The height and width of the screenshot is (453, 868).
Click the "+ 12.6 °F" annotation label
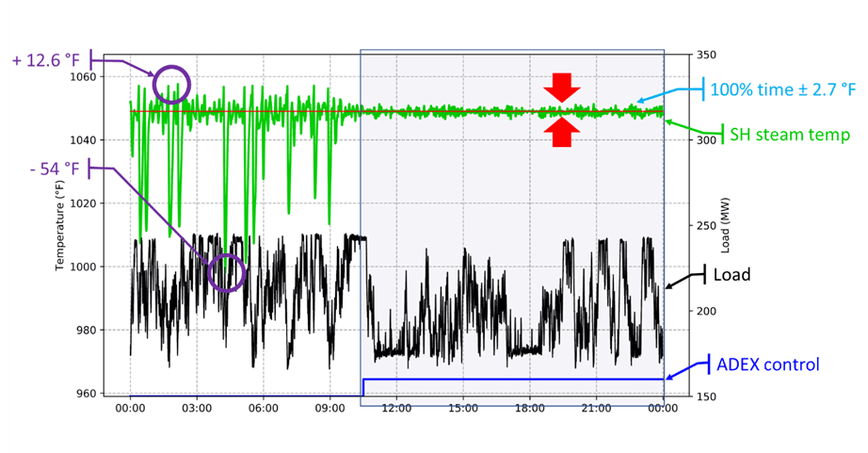tap(47, 60)
